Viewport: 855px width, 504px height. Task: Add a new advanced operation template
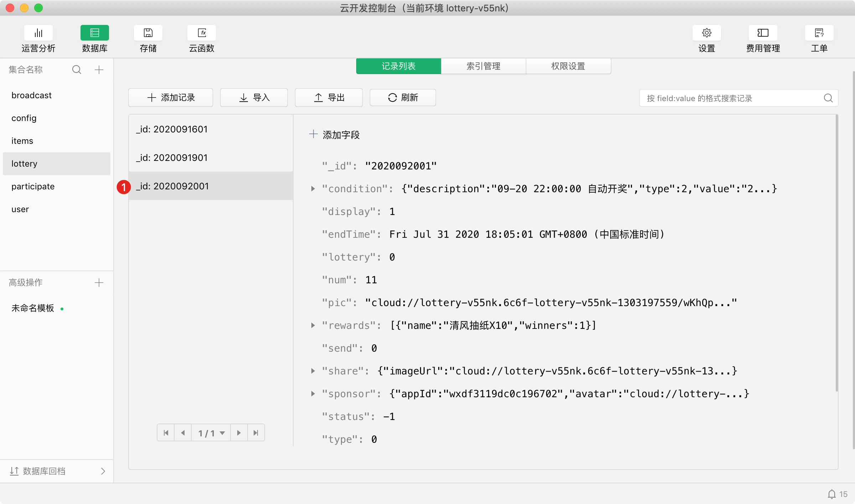[x=99, y=283]
